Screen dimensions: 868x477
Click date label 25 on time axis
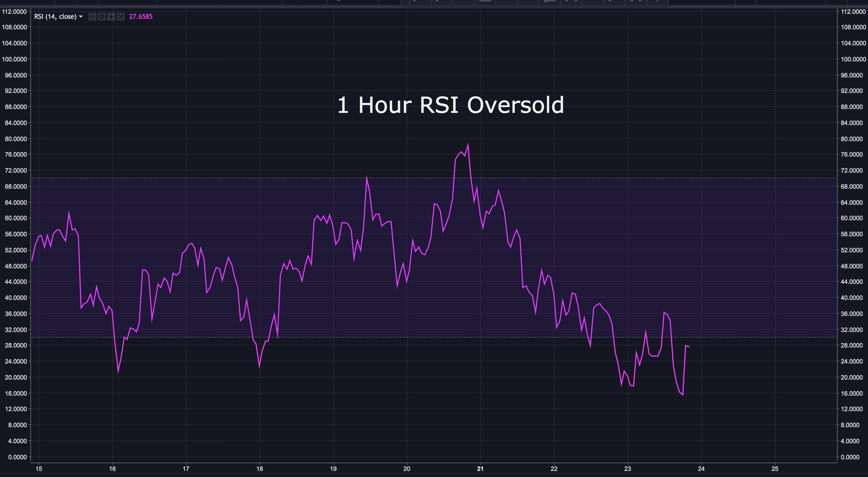[775, 469]
